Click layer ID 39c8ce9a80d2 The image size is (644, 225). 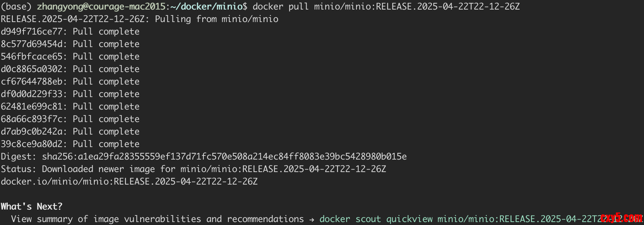click(x=32, y=144)
